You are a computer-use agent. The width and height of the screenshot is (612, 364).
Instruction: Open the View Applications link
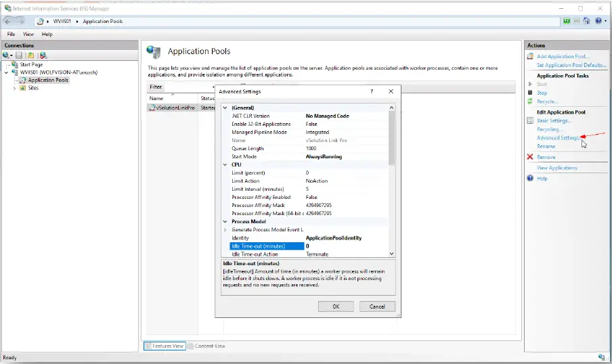556,168
